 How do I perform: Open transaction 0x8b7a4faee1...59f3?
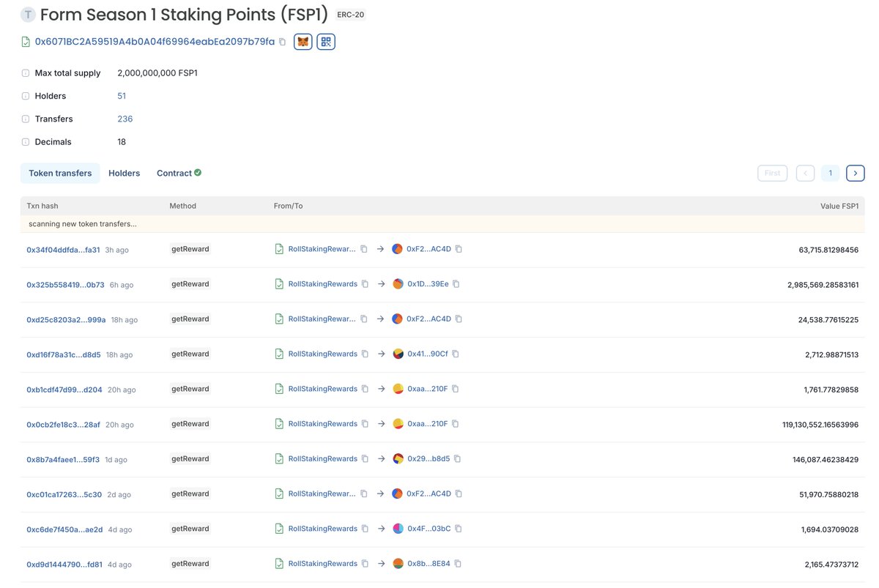[x=63, y=460]
